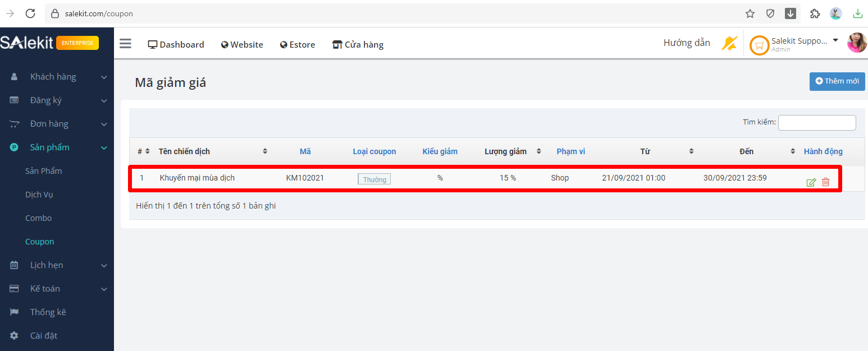Open Cửa hàng from top navigation

click(x=358, y=44)
